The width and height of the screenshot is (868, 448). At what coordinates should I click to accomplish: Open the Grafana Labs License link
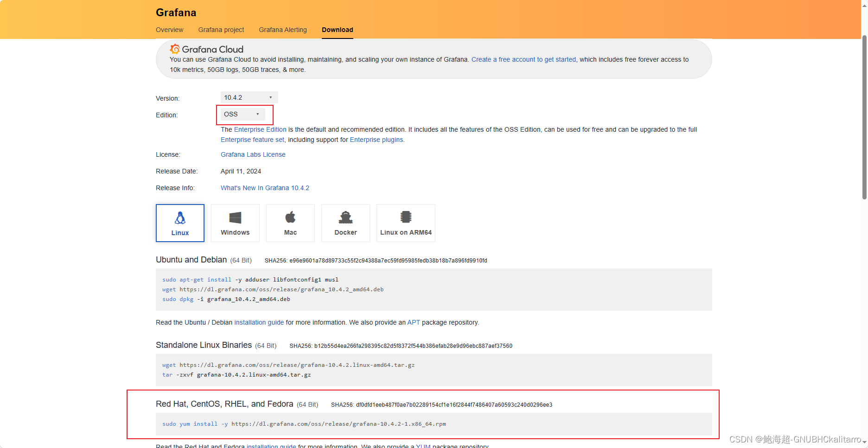click(x=253, y=154)
